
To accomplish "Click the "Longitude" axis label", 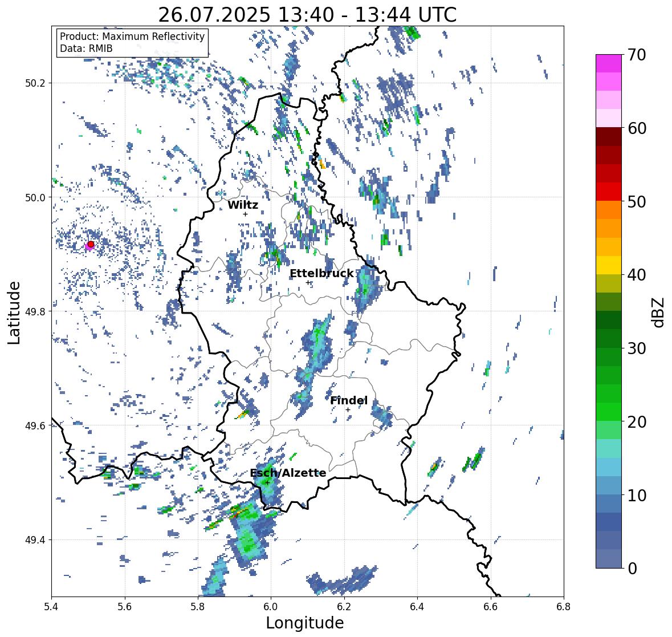I will click(x=305, y=623).
